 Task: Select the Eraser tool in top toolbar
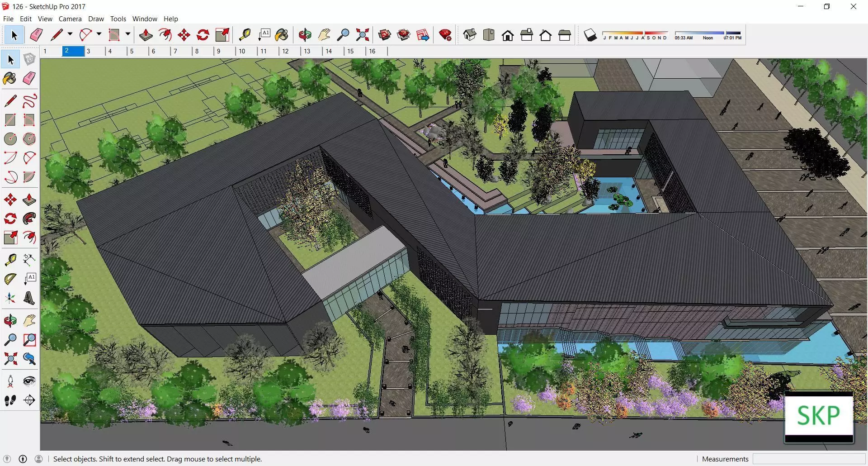tap(36, 35)
